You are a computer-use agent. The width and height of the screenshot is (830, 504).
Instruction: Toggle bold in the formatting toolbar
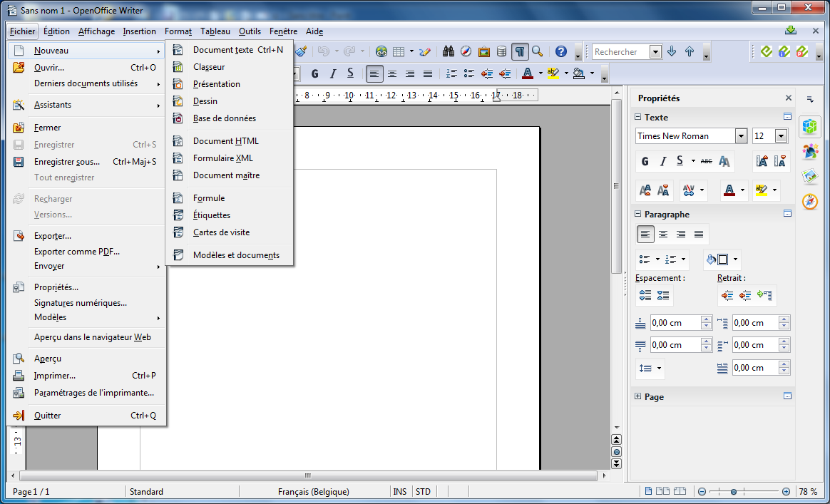(315, 73)
